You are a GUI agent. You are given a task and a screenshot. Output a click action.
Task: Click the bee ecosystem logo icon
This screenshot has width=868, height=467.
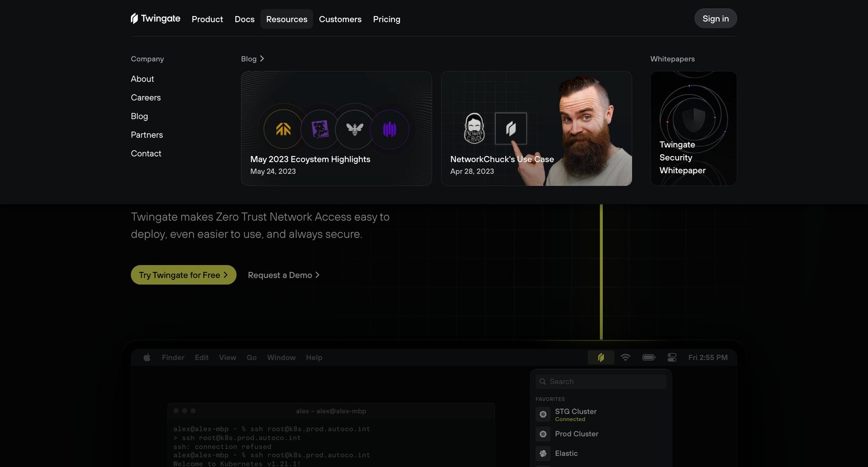pyautogui.click(x=355, y=129)
